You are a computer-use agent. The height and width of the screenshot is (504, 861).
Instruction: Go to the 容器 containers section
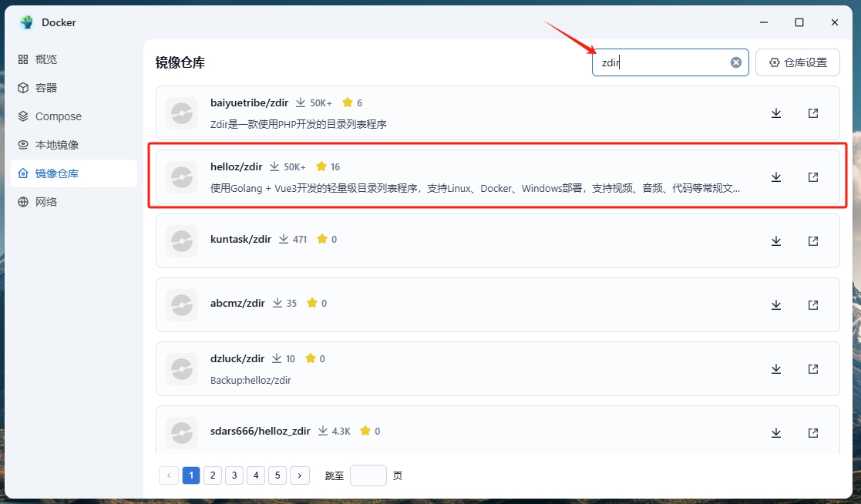[73, 88]
